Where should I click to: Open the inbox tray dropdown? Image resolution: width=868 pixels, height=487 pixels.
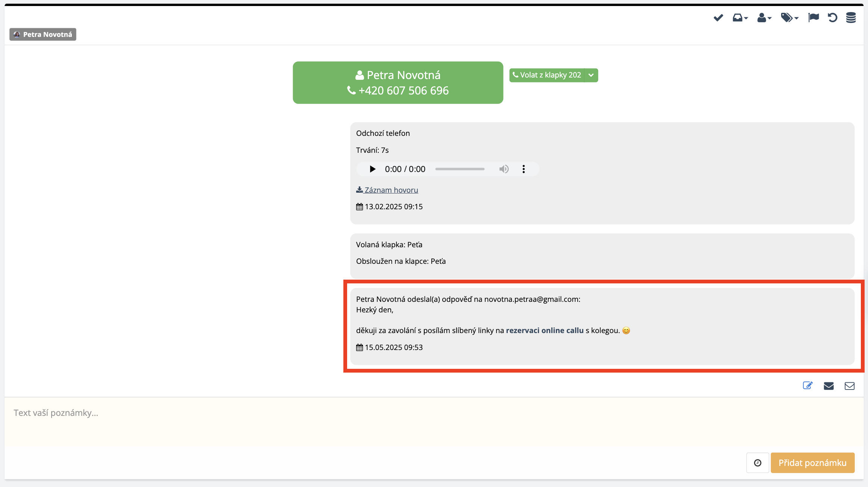[740, 18]
